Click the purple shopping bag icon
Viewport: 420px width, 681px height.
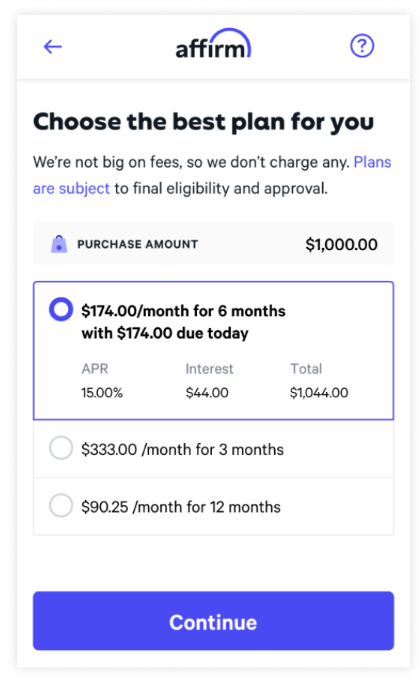click(59, 244)
